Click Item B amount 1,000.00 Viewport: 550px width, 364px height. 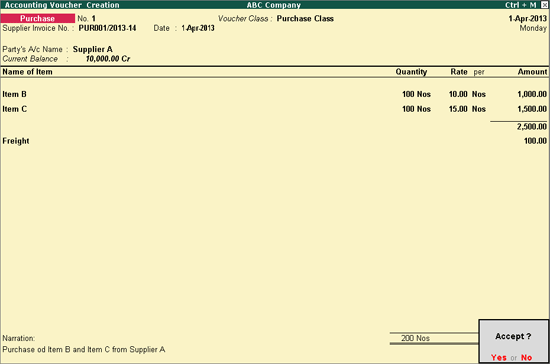click(532, 94)
